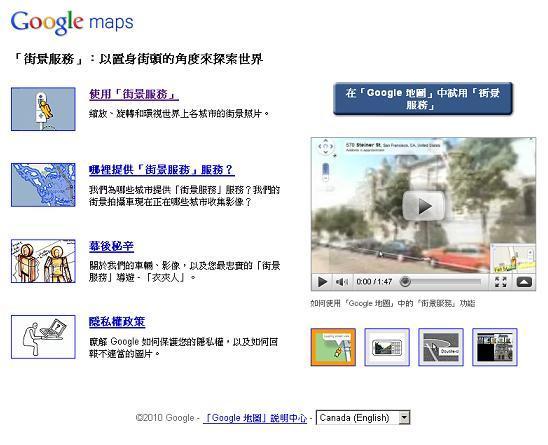Open the privacy policy laptop sketch thumbnail
Screen dimensions: 548x445
point(43,337)
